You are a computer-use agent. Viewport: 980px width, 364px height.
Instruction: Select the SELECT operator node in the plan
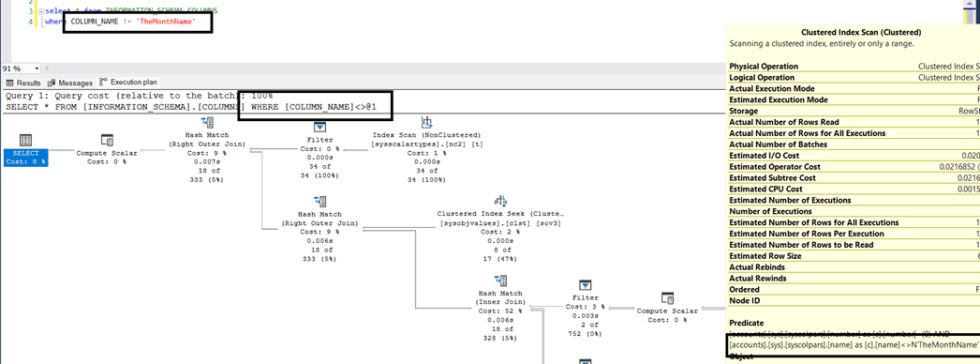[x=25, y=150]
